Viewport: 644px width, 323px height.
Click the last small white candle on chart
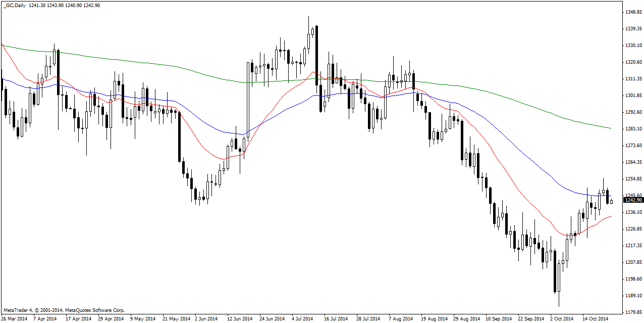click(x=612, y=202)
